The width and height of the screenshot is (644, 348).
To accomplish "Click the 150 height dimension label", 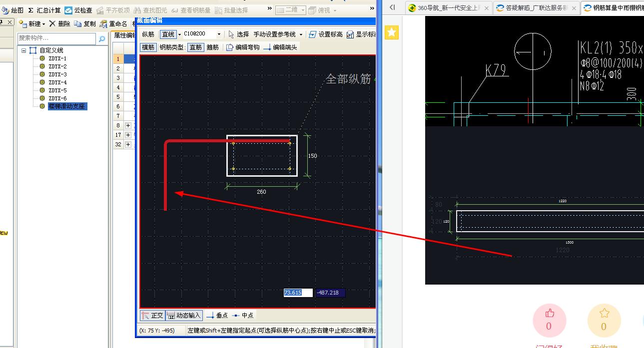I will [x=312, y=156].
